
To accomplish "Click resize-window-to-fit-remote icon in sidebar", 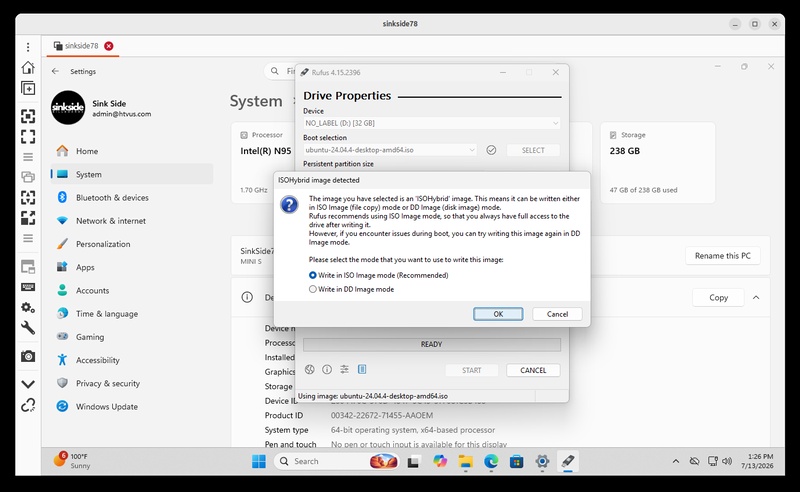I will pyautogui.click(x=28, y=116).
